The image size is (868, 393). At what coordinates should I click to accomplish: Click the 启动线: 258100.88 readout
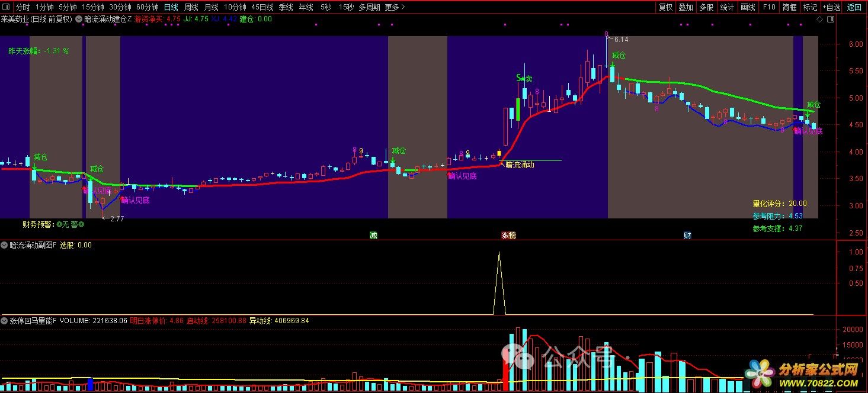(216, 321)
